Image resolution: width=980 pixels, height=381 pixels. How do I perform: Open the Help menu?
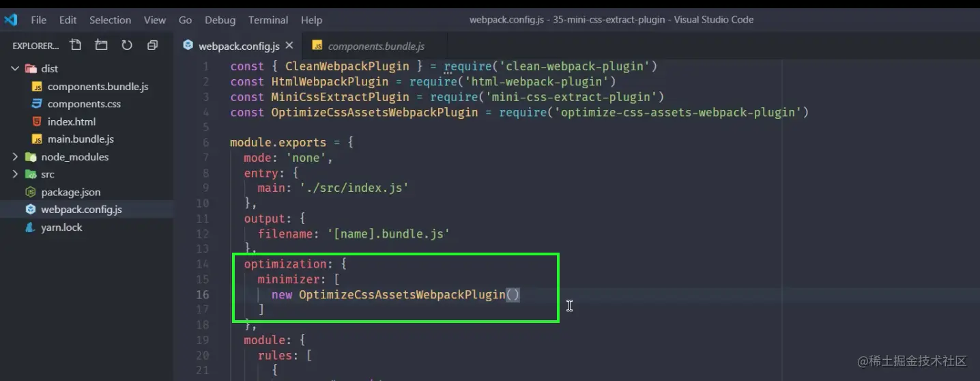click(x=311, y=20)
